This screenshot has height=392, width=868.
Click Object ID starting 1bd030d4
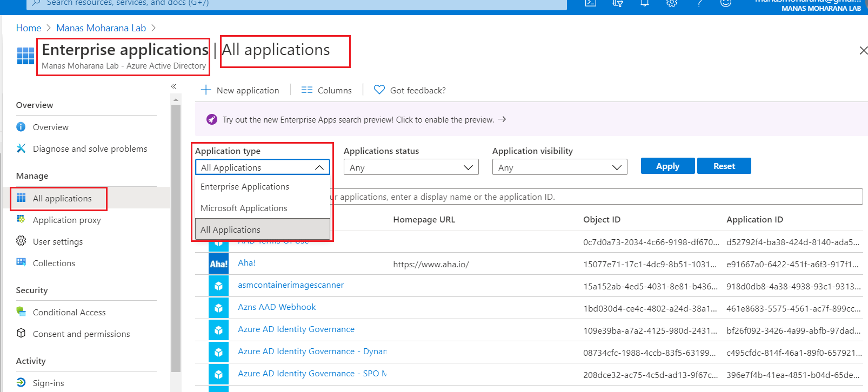point(650,309)
